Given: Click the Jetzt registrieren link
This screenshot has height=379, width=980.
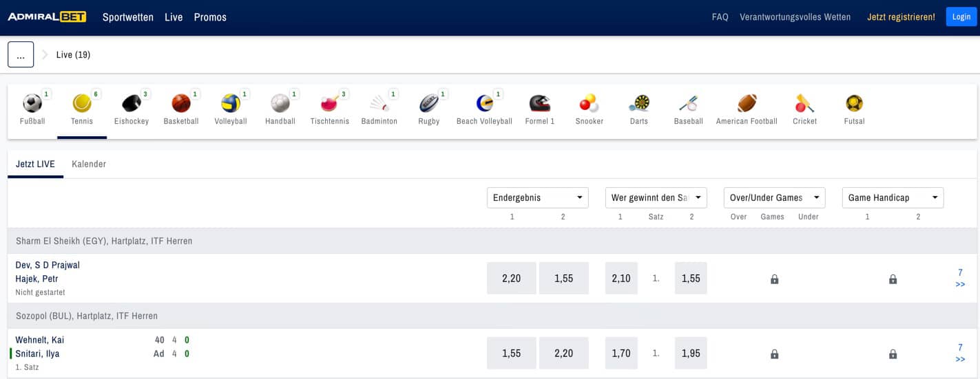Looking at the screenshot, I should click(x=901, y=17).
